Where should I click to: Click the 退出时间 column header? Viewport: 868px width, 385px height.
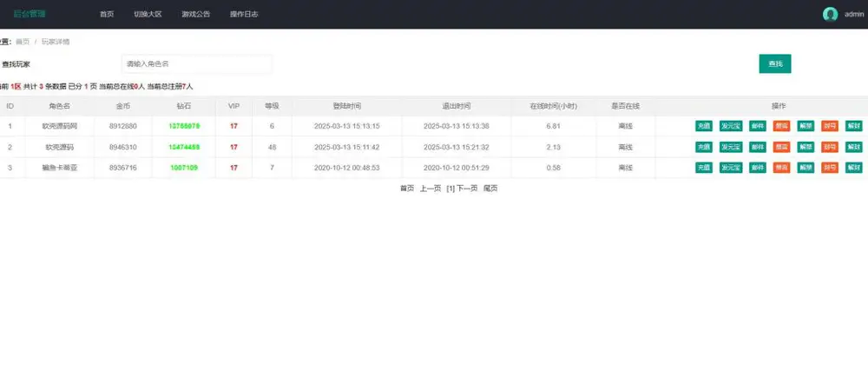pyautogui.click(x=457, y=106)
